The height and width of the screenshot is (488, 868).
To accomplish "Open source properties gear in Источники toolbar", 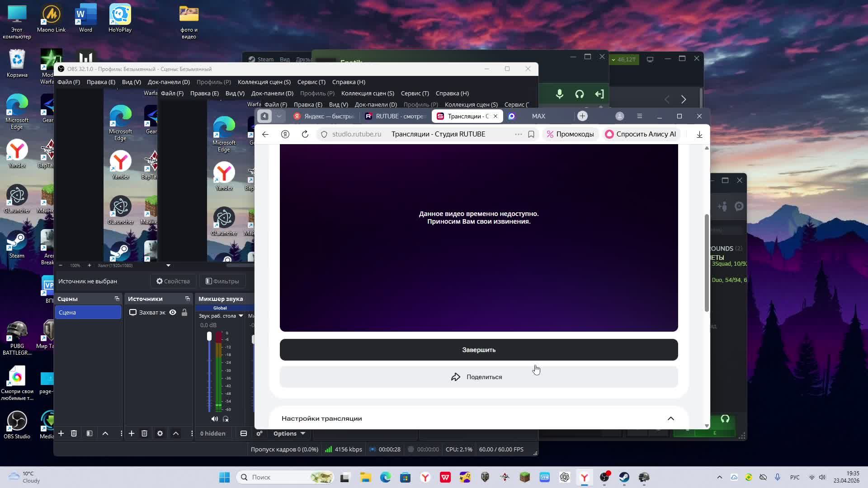I will point(160,433).
